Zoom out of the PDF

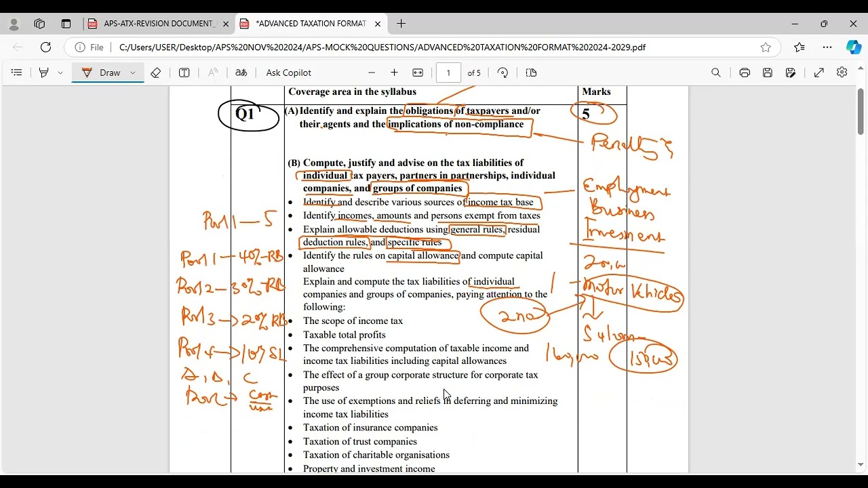coord(372,73)
